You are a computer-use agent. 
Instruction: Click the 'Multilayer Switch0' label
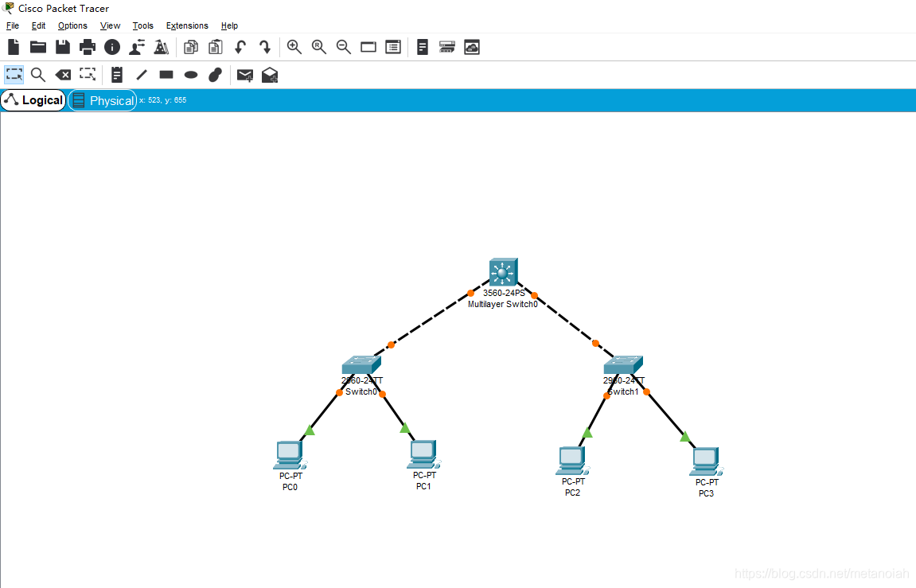click(502, 304)
